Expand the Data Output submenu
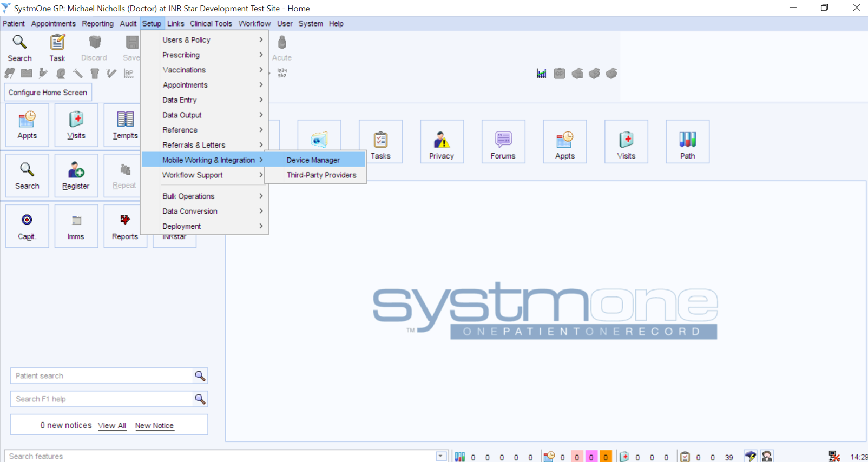The height and width of the screenshot is (462, 868). click(x=205, y=115)
